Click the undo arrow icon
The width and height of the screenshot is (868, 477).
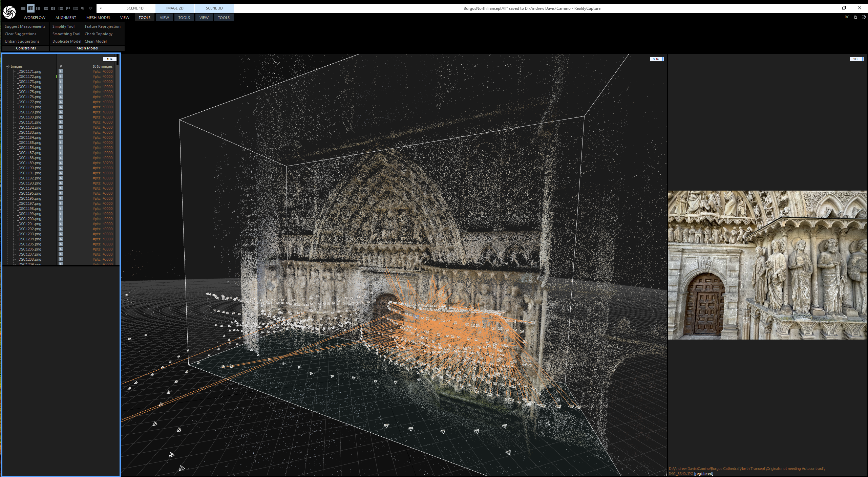(x=83, y=8)
